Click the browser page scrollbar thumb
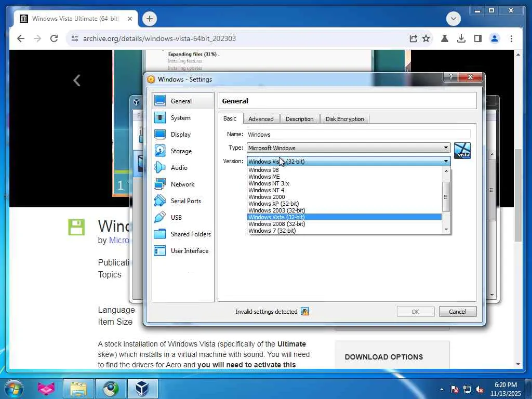 (518, 195)
